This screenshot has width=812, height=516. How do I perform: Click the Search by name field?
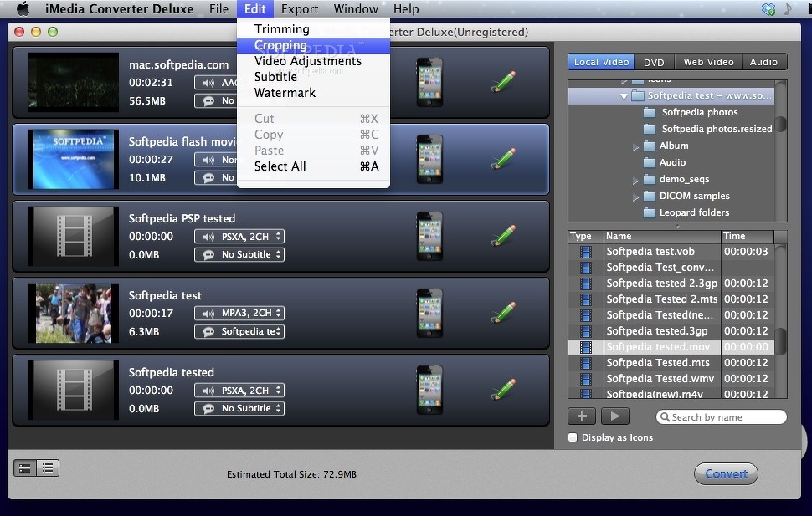tap(722, 417)
